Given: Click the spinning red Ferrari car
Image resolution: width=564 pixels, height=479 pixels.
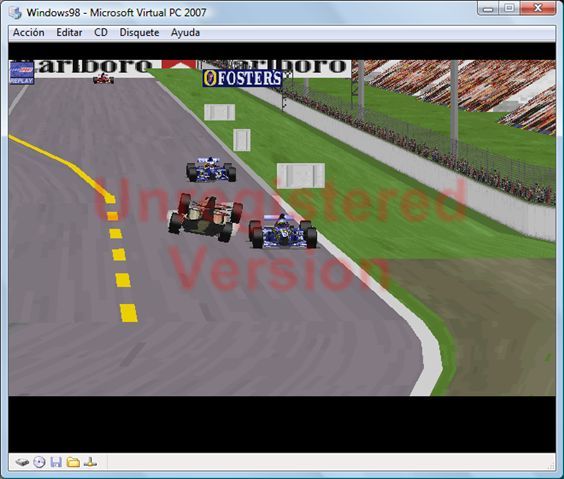Looking at the screenshot, I should 205,217.
